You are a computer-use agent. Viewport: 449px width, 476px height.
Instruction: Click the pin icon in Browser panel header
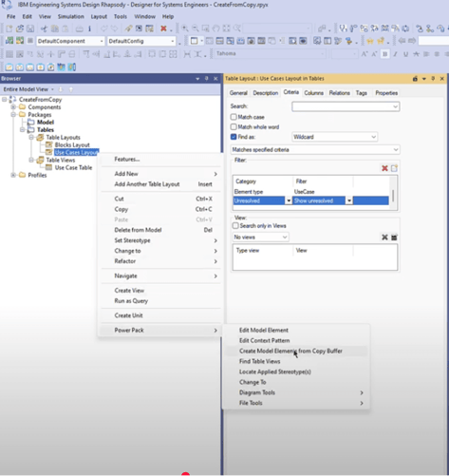coord(207,78)
